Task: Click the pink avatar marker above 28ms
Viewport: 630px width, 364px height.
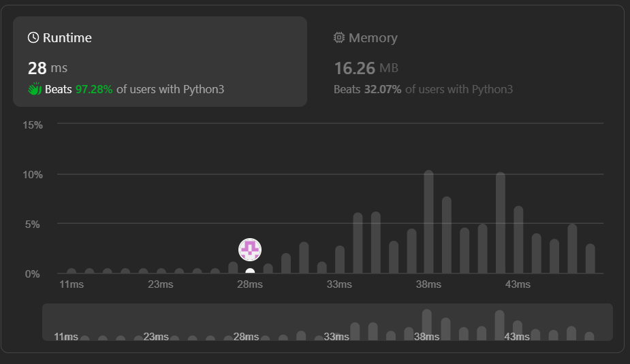Action: click(250, 250)
